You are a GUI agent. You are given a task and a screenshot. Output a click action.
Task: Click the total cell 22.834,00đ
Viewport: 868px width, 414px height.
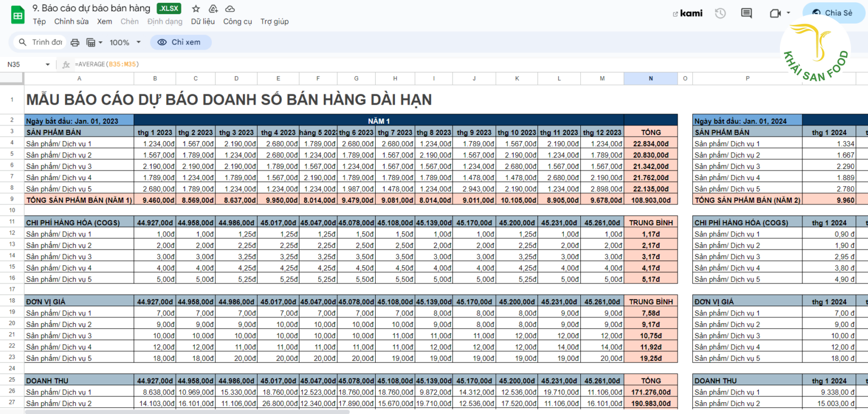650,143
